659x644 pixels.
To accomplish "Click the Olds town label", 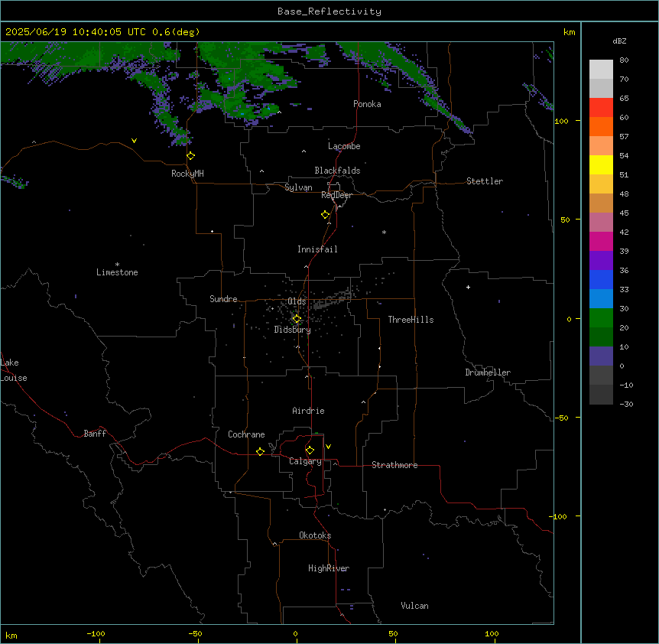I will (297, 301).
